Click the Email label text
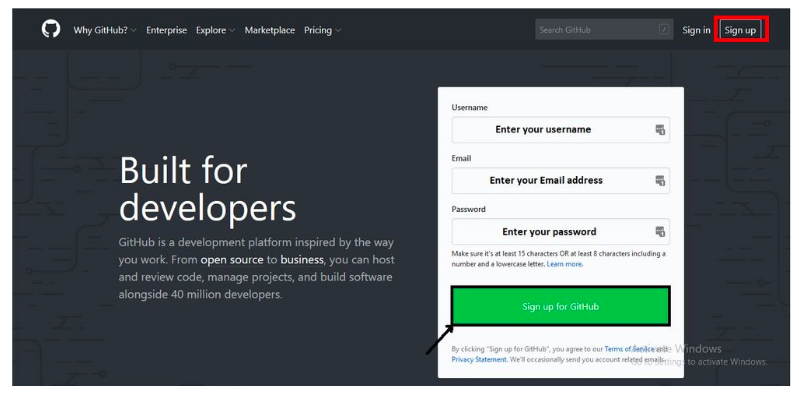Viewport: 799px width, 396px height. coord(461,159)
